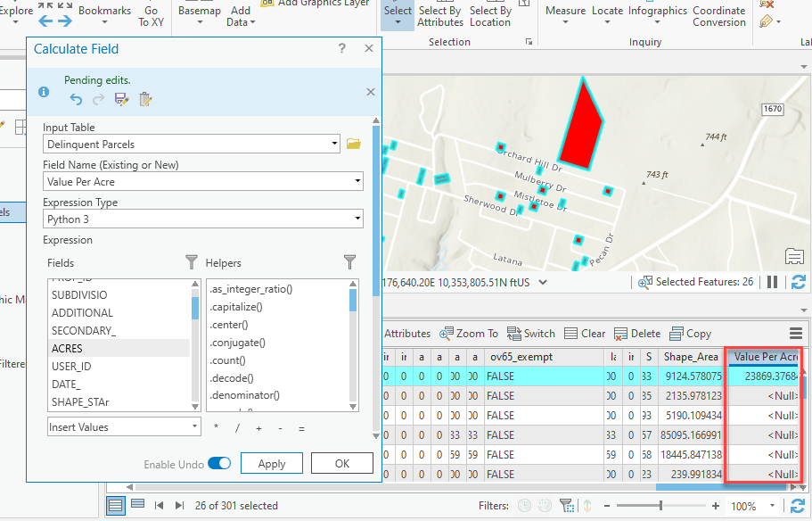Image resolution: width=812 pixels, height=521 pixels.
Task: Open catalog view icon on map corner
Action: pos(794,257)
